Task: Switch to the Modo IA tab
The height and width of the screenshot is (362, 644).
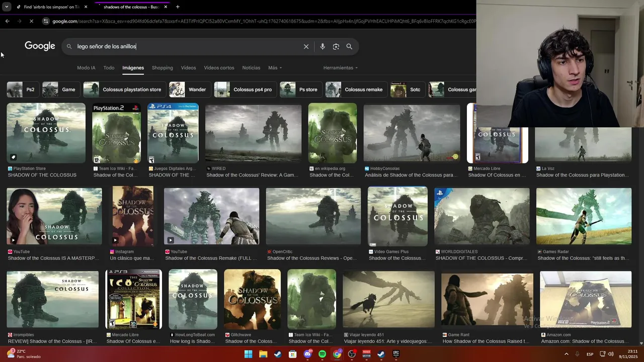Action: tap(86, 68)
